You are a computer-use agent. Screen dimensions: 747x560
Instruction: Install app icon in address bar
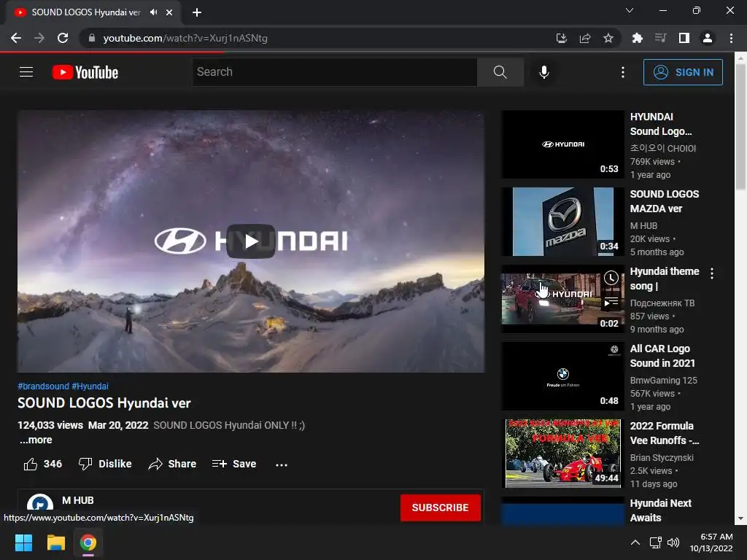coord(562,38)
